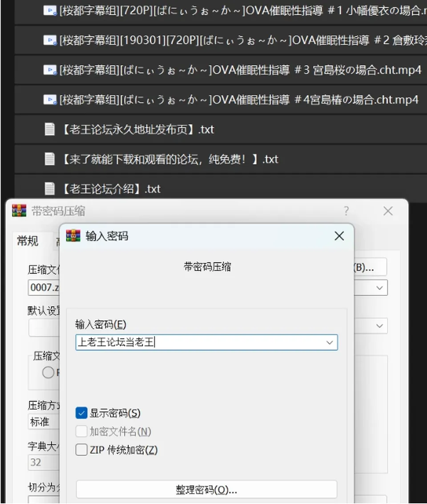Close the 输入密码 dialog

[339, 236]
